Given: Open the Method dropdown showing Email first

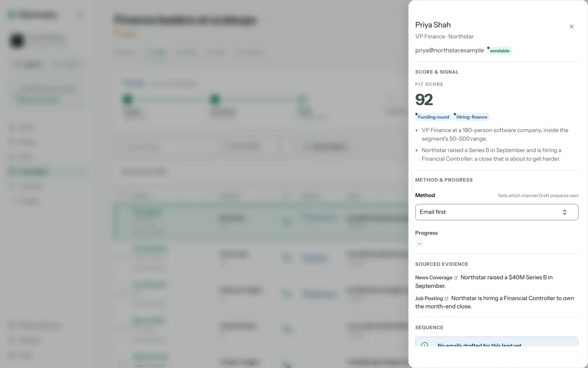Looking at the screenshot, I should point(496,212).
